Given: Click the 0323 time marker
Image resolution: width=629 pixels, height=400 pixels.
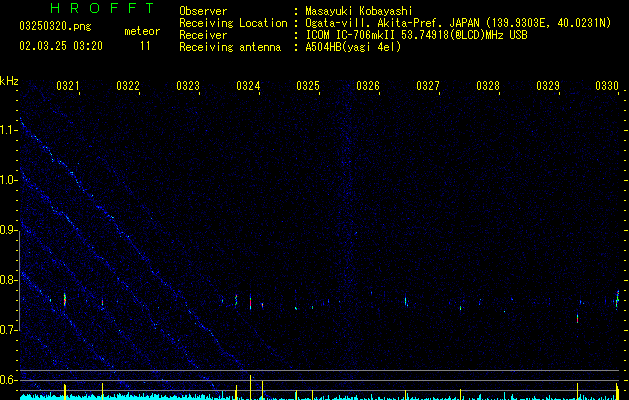Looking at the screenshot, I should tap(188, 86).
